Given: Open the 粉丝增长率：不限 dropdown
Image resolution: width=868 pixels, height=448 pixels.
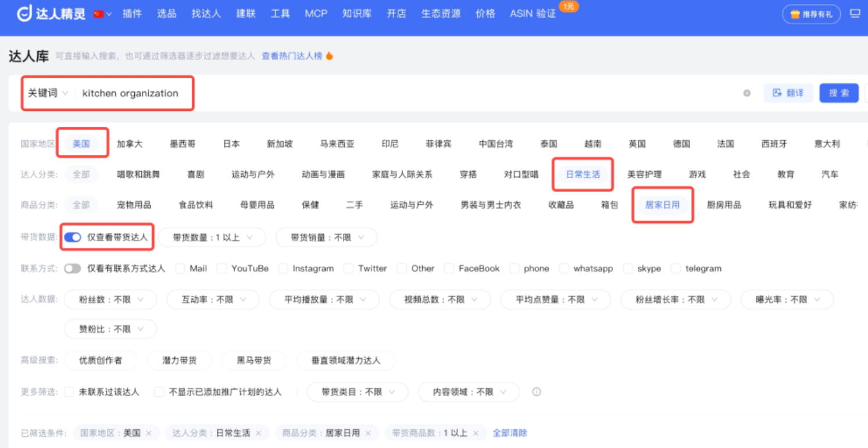Looking at the screenshot, I should (x=676, y=300).
